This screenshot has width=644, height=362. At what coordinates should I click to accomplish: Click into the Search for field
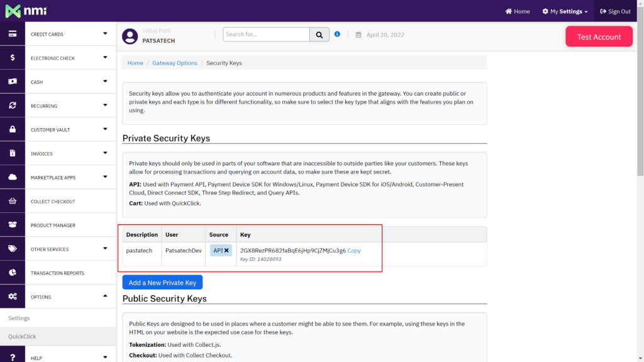point(266,35)
